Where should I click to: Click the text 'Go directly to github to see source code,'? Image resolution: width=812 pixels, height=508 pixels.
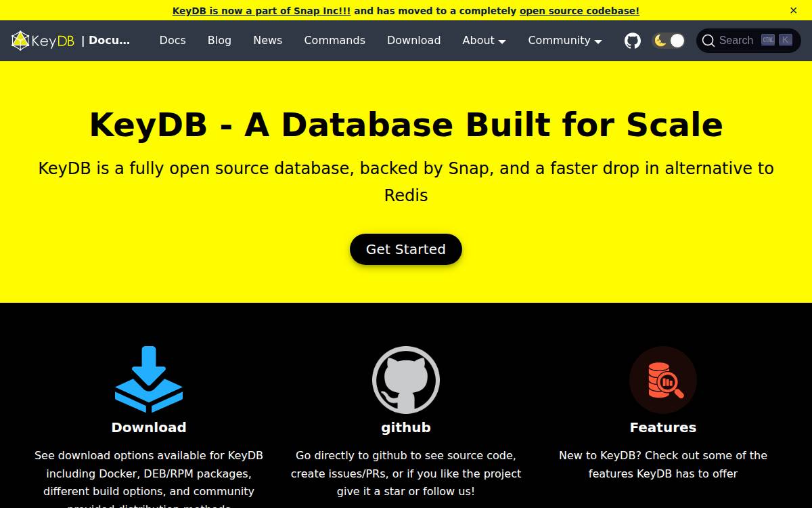[x=406, y=455]
